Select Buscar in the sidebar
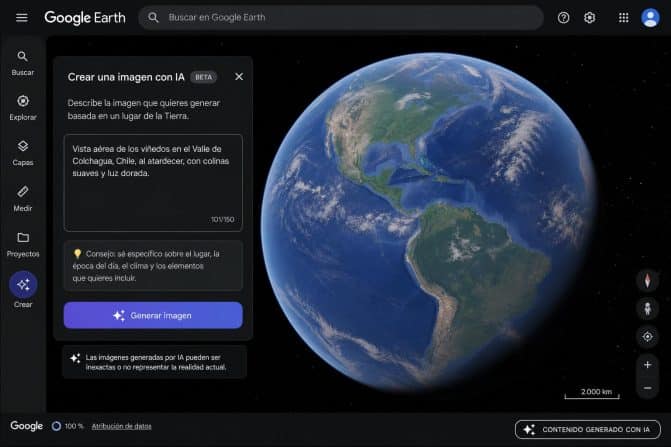671x447 pixels. coord(23,64)
